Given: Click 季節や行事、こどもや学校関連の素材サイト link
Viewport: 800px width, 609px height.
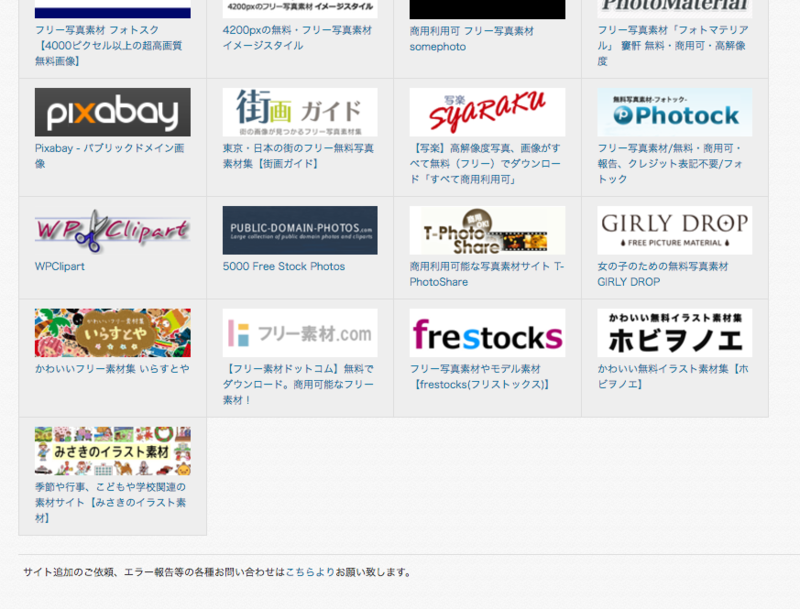Looking at the screenshot, I should 110,502.
